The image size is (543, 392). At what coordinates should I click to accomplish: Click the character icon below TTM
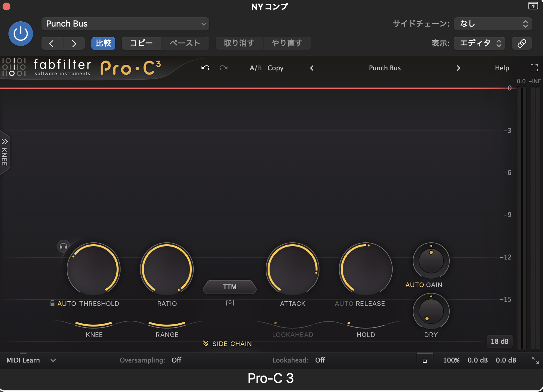click(x=230, y=303)
